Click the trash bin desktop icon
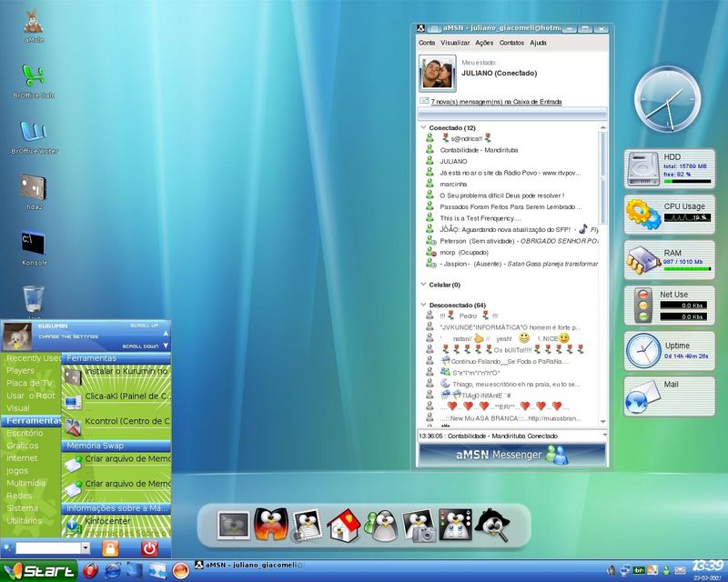 coord(34,299)
